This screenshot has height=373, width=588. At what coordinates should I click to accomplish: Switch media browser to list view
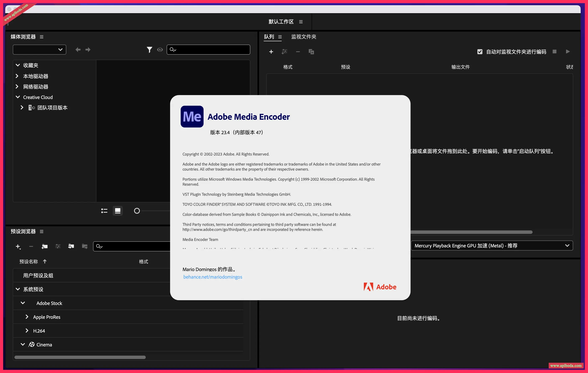click(104, 211)
